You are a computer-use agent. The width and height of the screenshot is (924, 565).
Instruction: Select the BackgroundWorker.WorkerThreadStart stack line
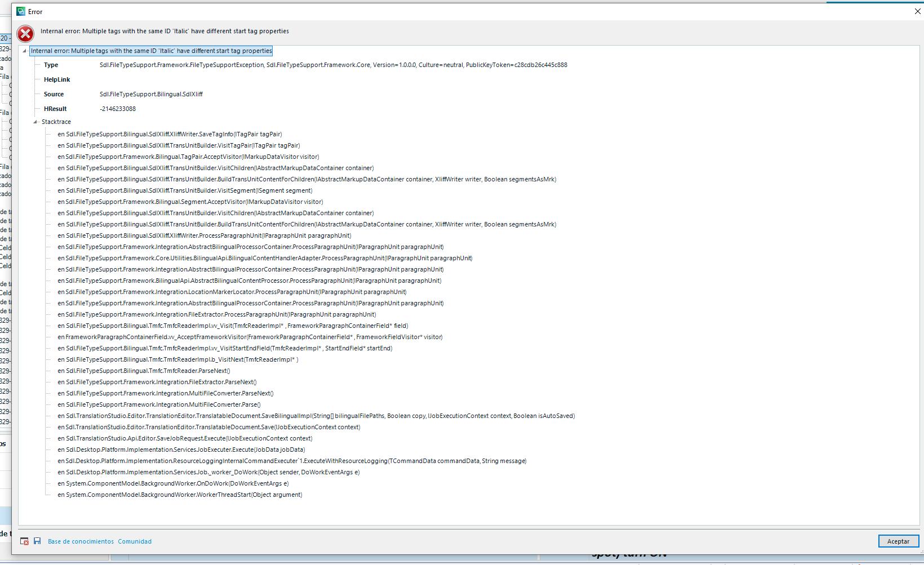tap(180, 495)
